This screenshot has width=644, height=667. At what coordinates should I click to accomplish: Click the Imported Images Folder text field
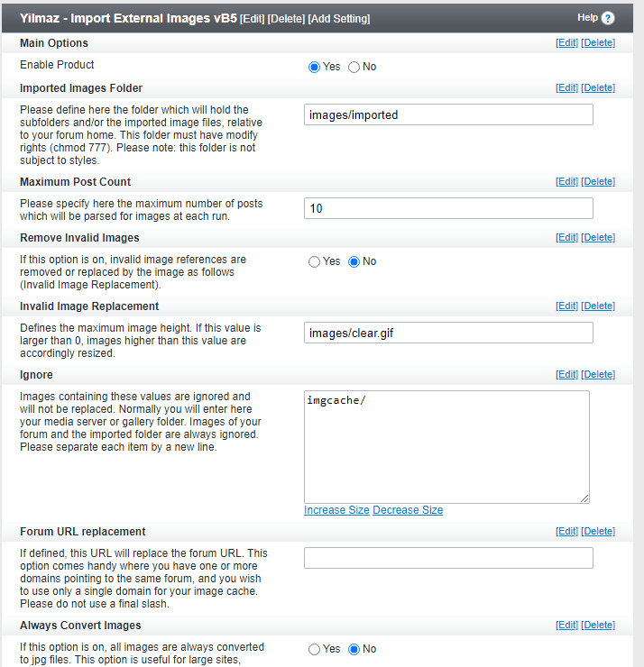tap(448, 114)
